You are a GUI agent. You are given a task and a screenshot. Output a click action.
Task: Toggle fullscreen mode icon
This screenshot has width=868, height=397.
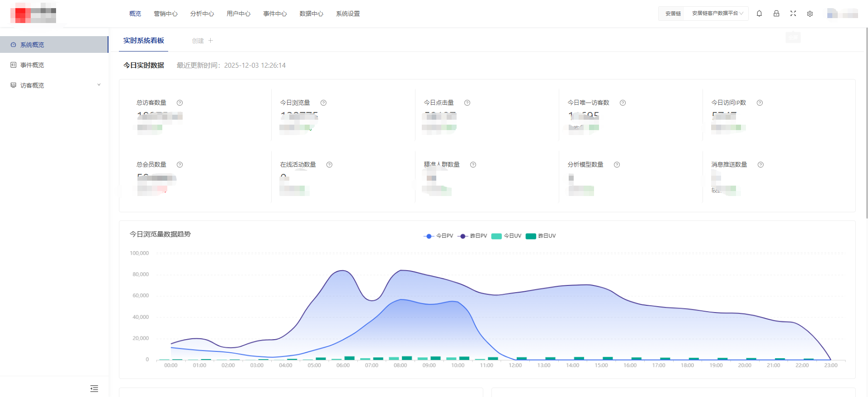coord(793,14)
